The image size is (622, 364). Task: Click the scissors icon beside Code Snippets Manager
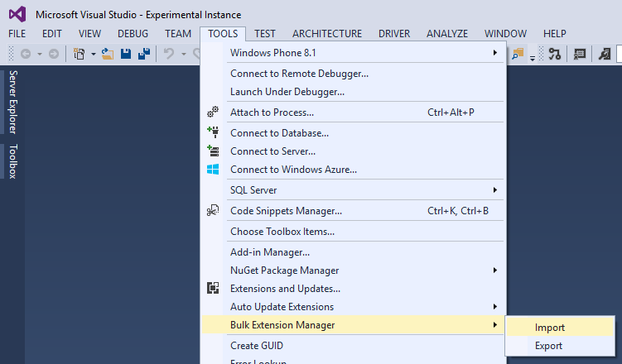pos(213,210)
